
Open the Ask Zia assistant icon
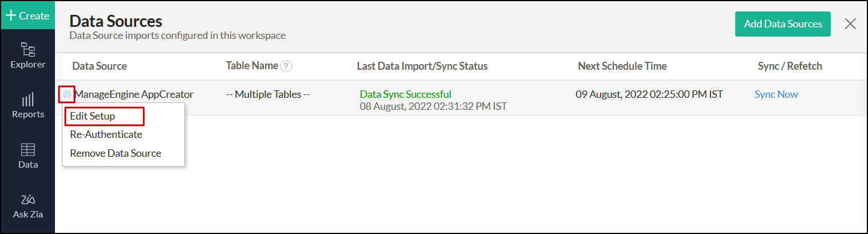point(27,200)
